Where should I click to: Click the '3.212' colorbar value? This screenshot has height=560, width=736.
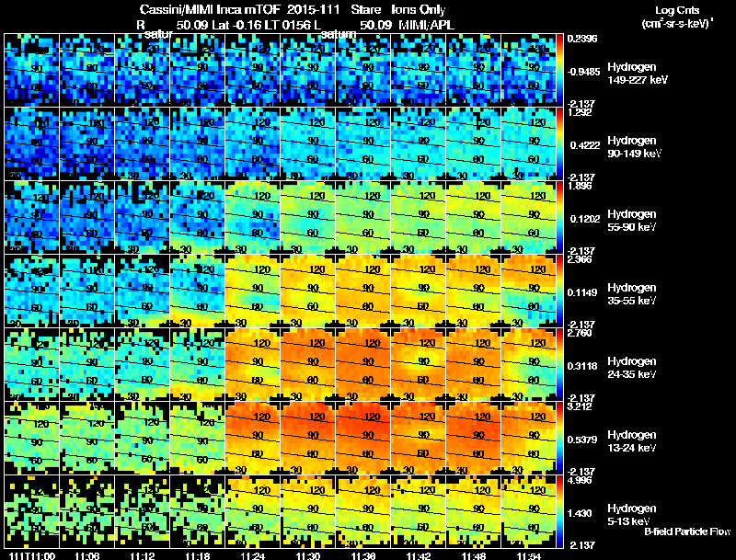[x=580, y=407]
